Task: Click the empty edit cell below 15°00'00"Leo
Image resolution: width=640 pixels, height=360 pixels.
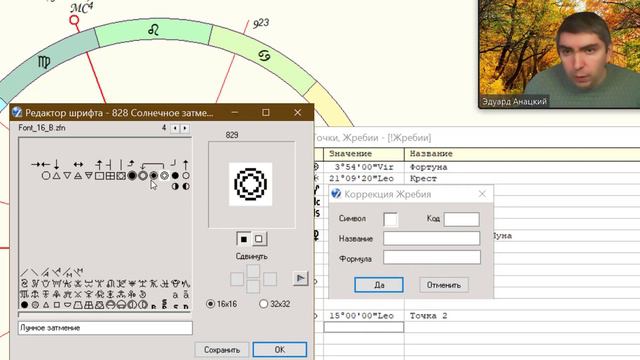Action: (x=364, y=327)
